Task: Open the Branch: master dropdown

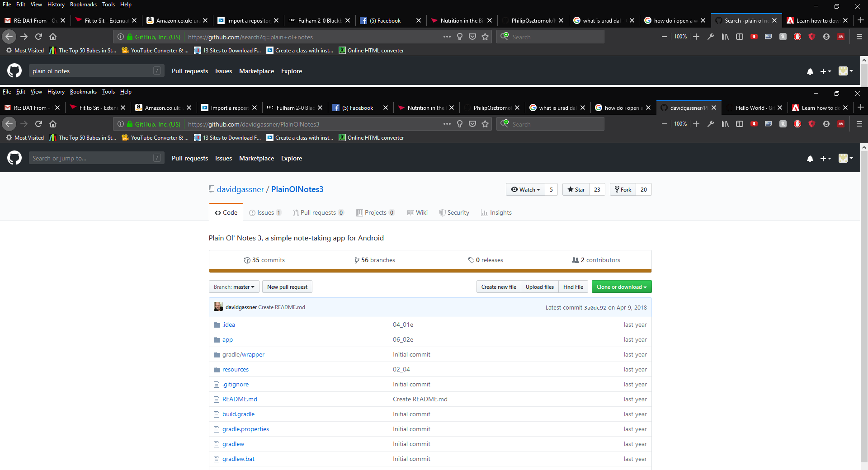Action: coord(234,287)
